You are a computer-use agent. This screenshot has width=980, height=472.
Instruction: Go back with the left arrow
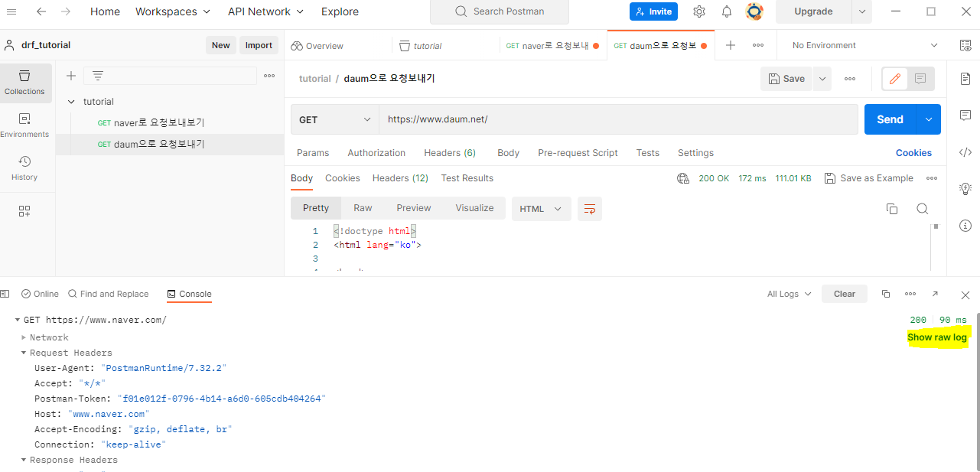[x=41, y=11]
